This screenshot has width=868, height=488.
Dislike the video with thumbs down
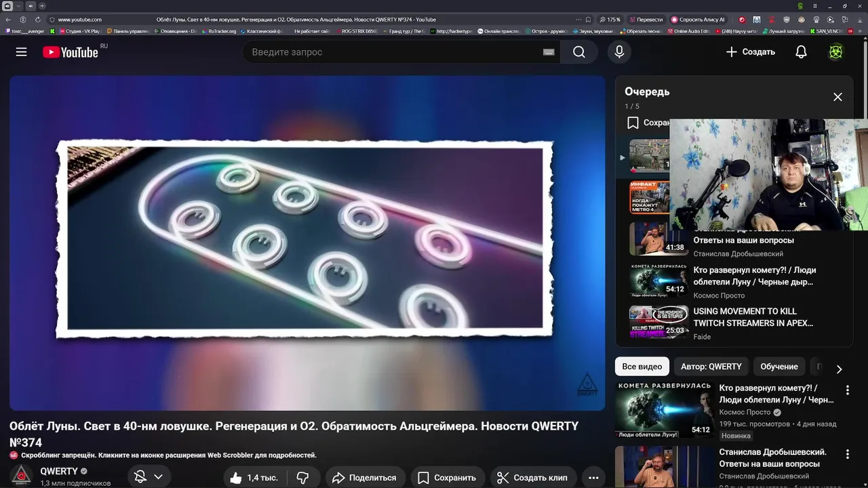(303, 478)
